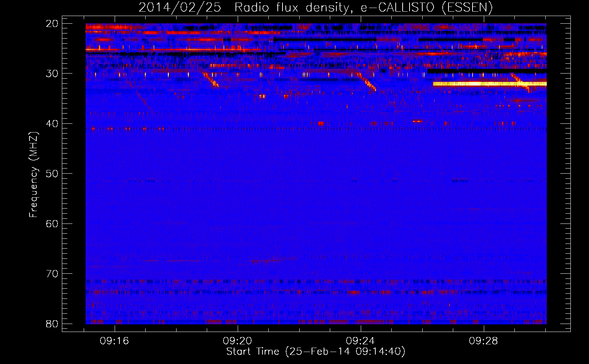Click the 60 frequency tick label
Screen dimensions: 589x364
pyautogui.click(x=52, y=223)
